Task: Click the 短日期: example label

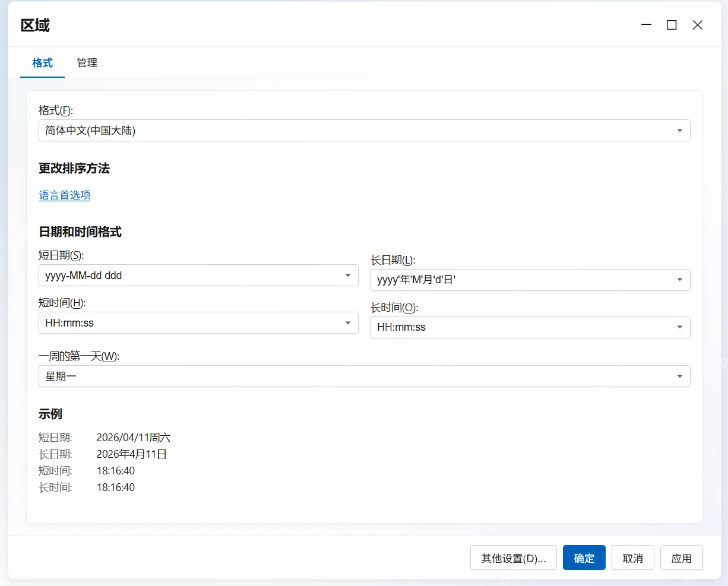Action: pos(55,438)
